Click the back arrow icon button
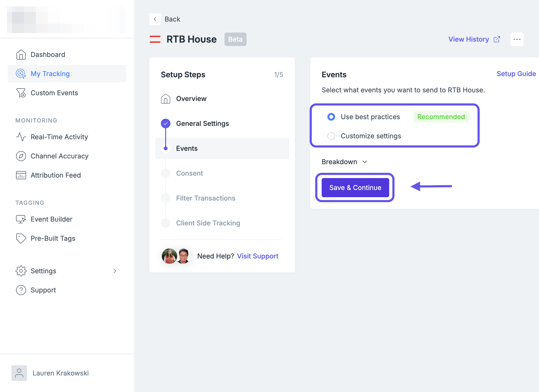Viewport: 539px width, 392px height. (x=155, y=19)
